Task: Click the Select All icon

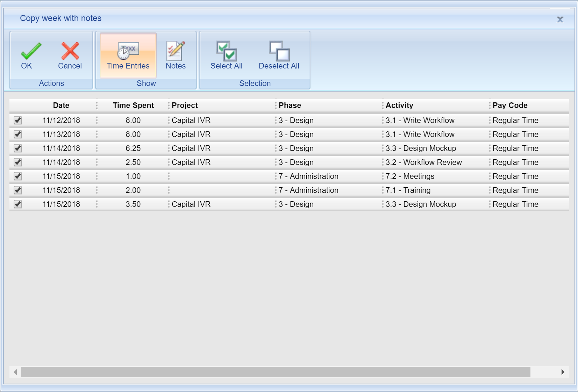Action: coord(226,51)
